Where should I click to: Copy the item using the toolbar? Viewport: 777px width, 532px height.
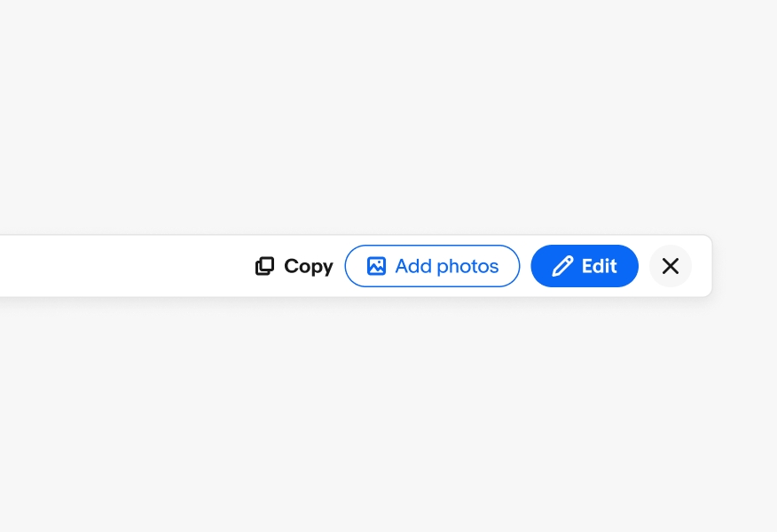tap(294, 266)
